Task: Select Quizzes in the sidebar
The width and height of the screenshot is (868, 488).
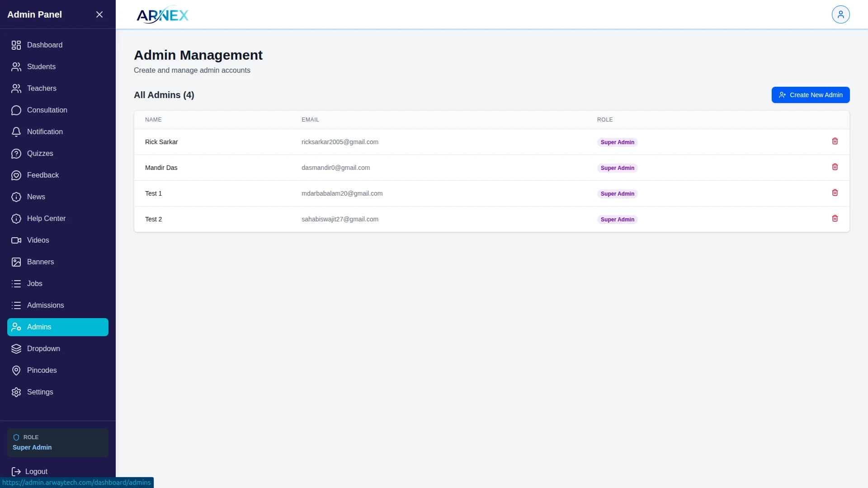Action: click(40, 154)
